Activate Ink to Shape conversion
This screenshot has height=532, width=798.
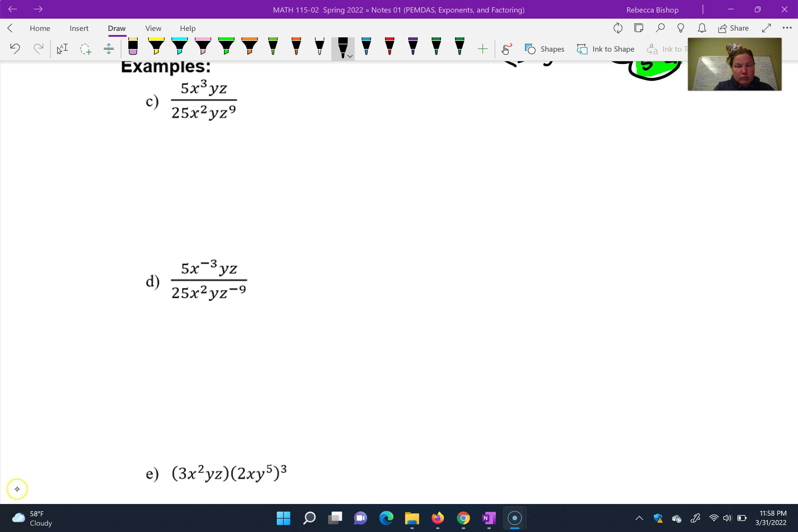click(605, 49)
